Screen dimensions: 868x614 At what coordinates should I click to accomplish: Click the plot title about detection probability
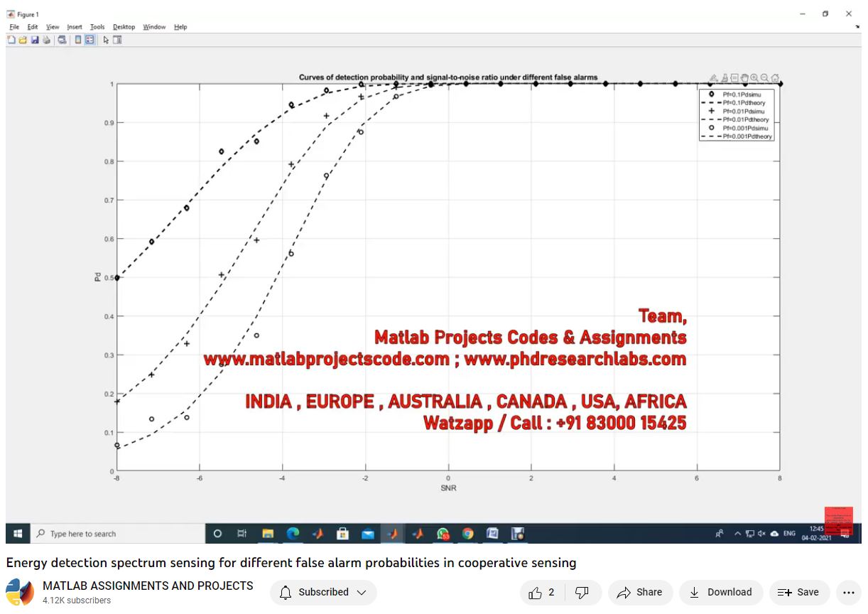pyautogui.click(x=448, y=77)
